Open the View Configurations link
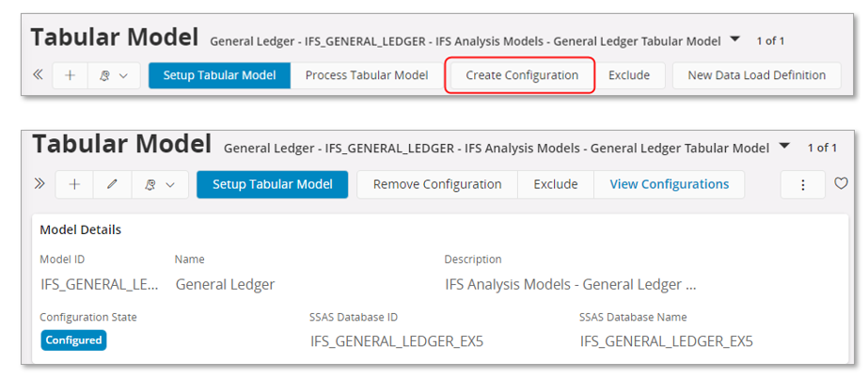Image resolution: width=868 pixels, height=378 pixels. pos(669,184)
